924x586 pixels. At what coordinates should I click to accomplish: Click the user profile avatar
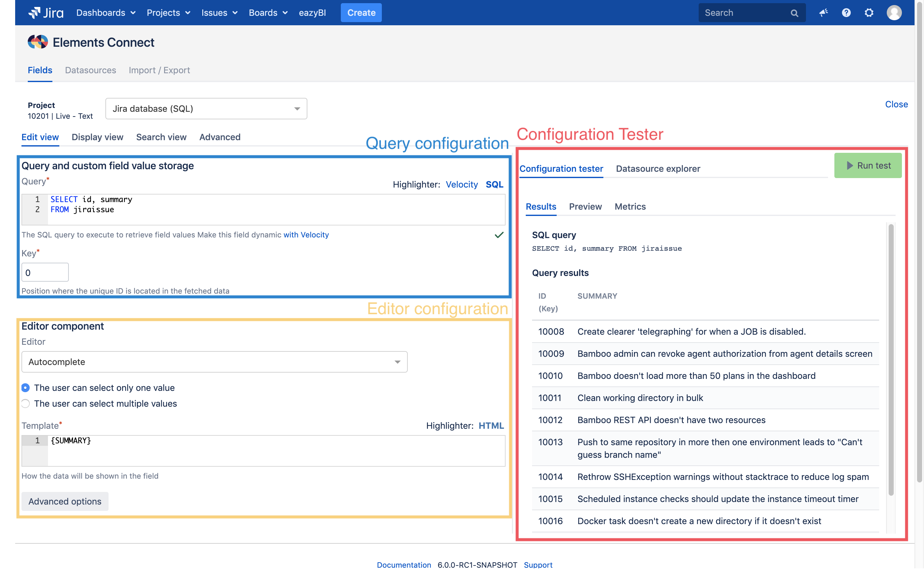coord(894,13)
